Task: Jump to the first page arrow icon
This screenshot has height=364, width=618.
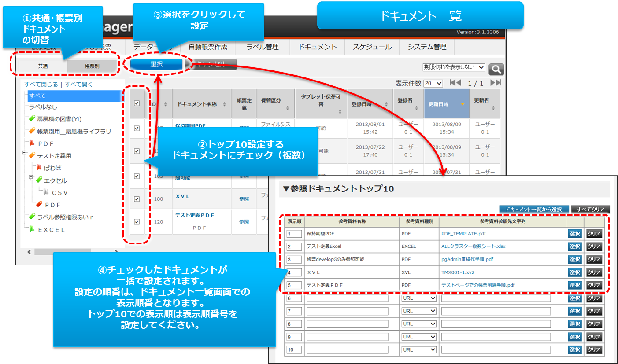Action: pos(455,83)
